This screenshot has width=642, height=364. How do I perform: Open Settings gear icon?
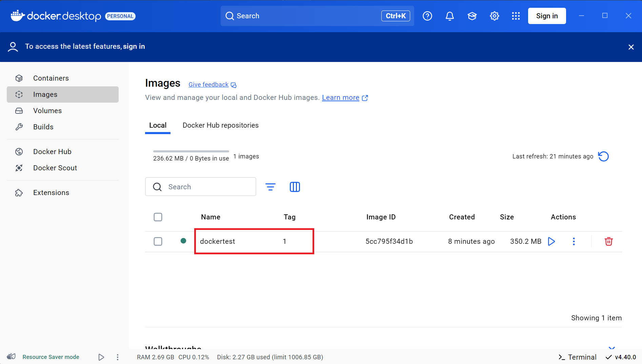tap(495, 16)
